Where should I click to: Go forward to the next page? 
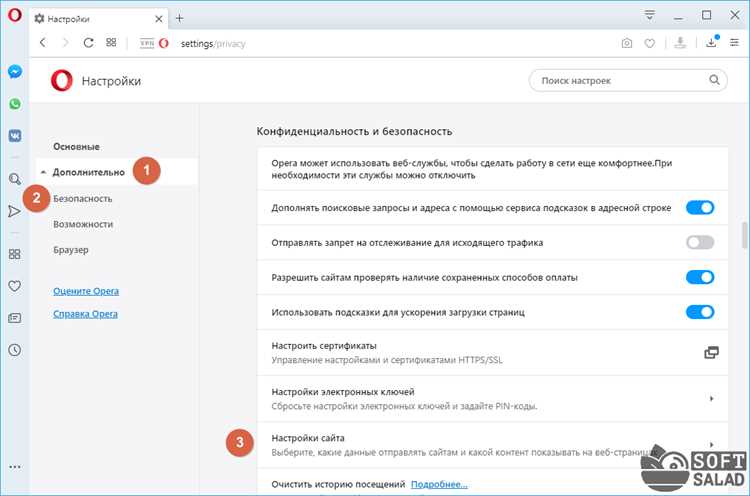coord(66,43)
